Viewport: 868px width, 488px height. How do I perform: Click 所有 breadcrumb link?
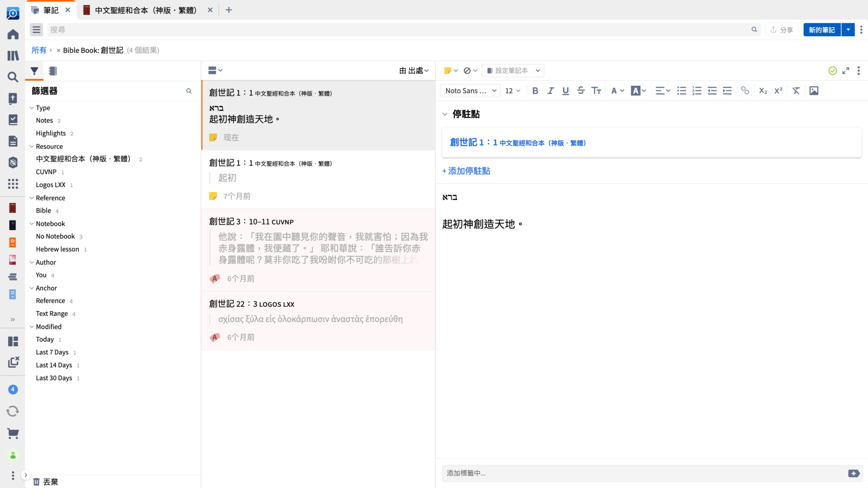[x=39, y=50]
